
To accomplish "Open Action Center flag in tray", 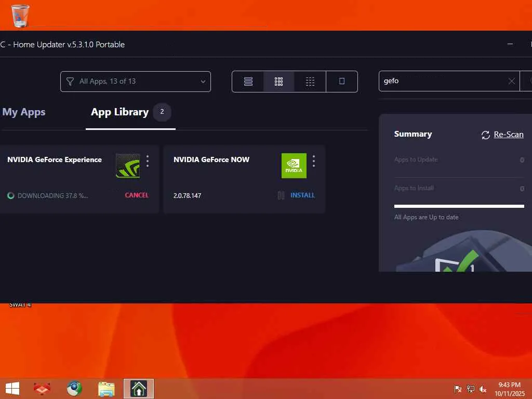I will pos(458,389).
